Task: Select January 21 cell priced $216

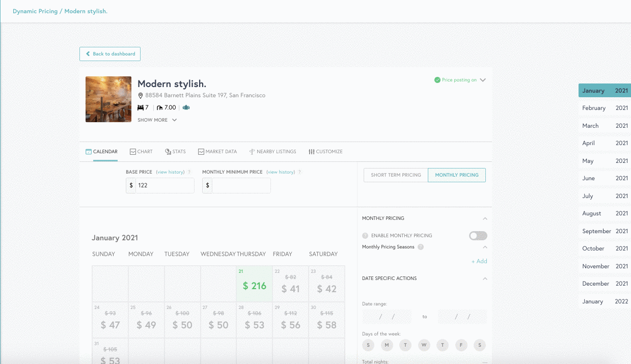Action: pyautogui.click(x=255, y=284)
